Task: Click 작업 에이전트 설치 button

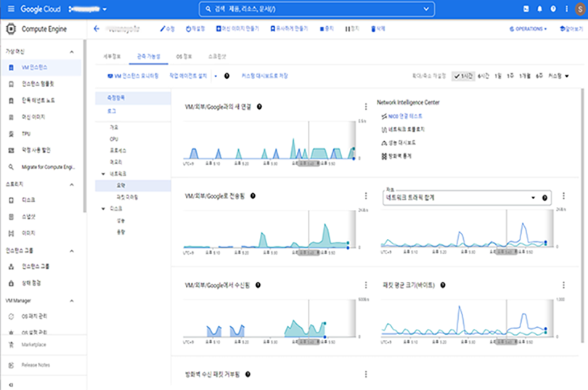Action: [188, 76]
